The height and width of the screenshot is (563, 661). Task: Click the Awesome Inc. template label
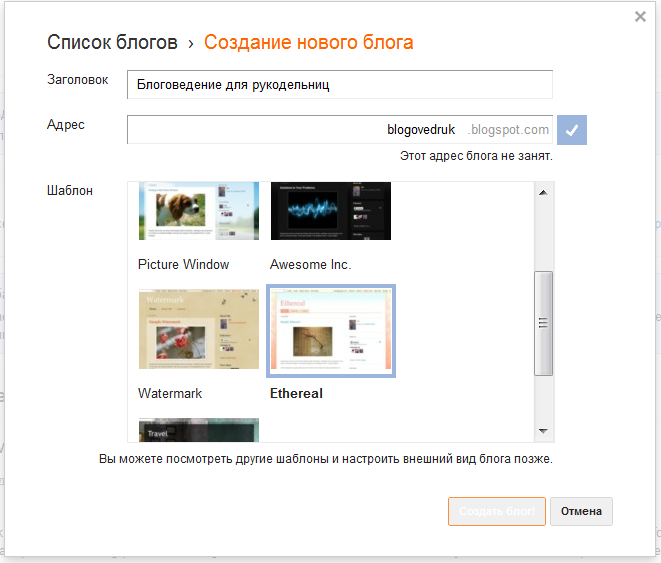(x=310, y=265)
